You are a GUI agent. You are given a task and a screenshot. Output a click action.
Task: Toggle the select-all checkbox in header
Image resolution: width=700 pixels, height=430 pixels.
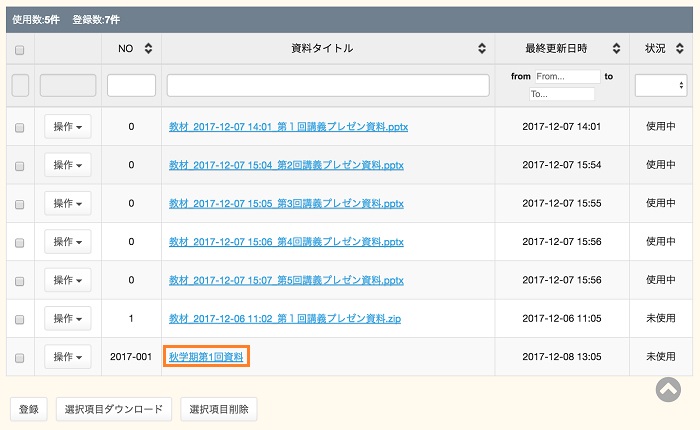pyautogui.click(x=19, y=48)
